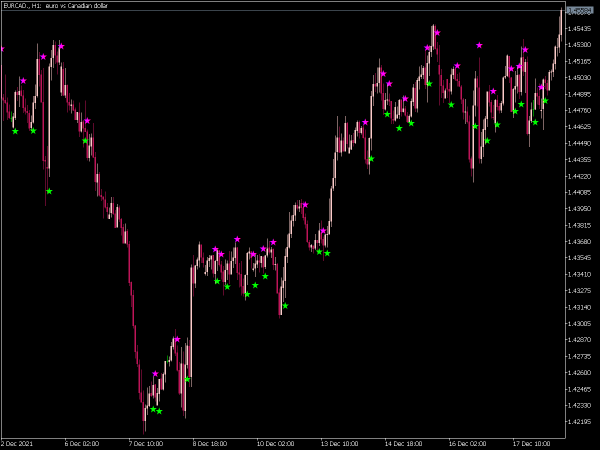Click the 1.42870 price axis label
The image size is (600, 450).
(580, 340)
